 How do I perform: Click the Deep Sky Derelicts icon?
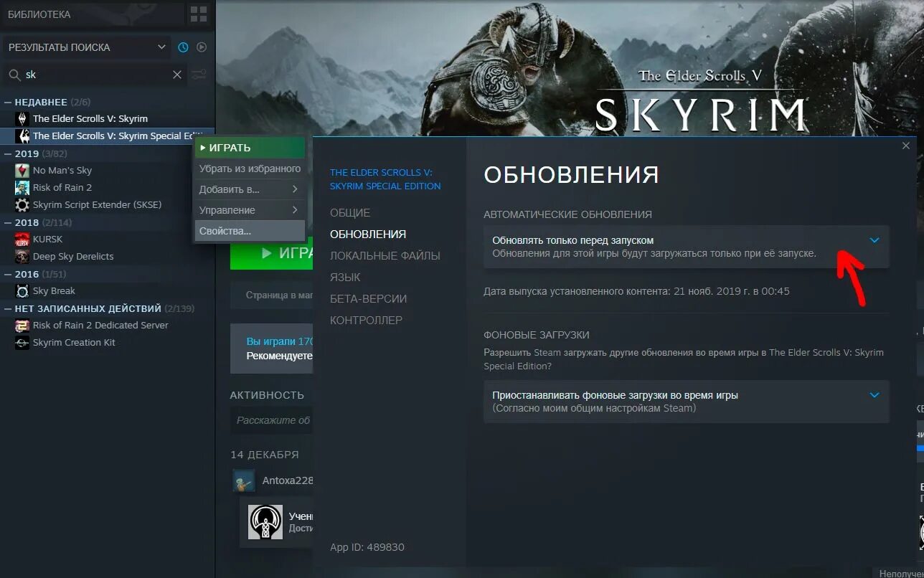22,256
